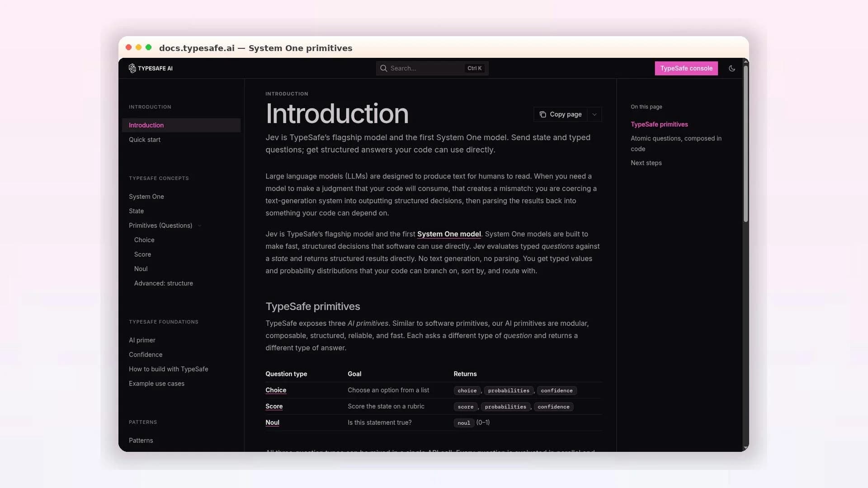The image size is (868, 488).
Task: Click the 'score' code tag
Action: (466, 407)
